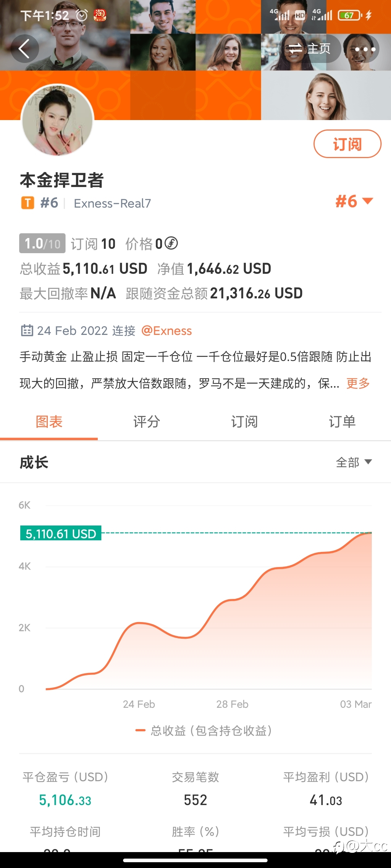The width and height of the screenshot is (391, 868).
Task: Open the trader's profile avatar photo
Action: pos(58,120)
